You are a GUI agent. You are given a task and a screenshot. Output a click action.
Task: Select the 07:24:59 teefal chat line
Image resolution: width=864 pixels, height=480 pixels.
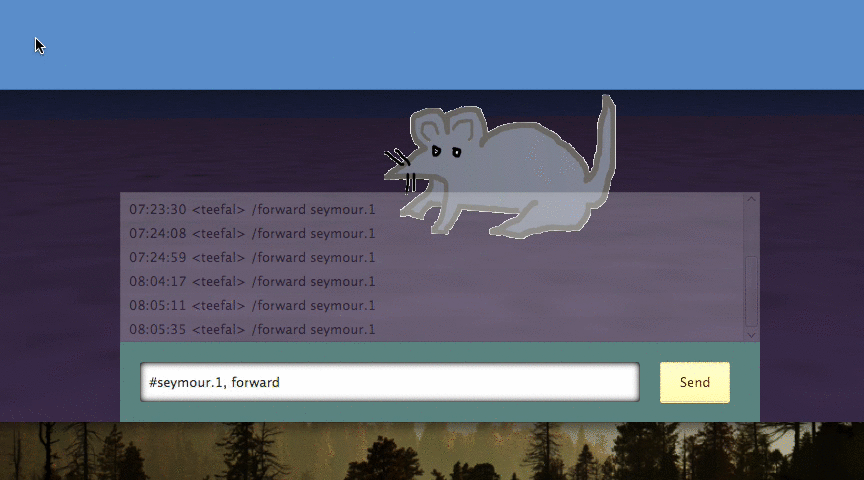pos(252,257)
